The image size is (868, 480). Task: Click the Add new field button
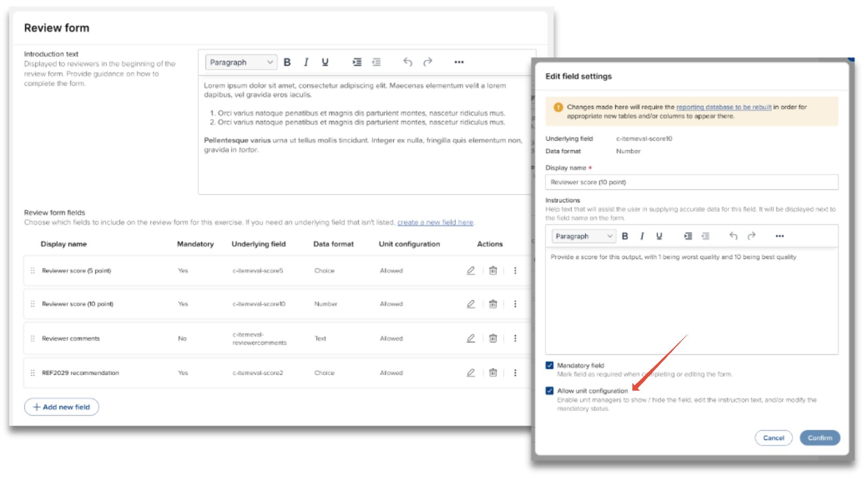tap(62, 407)
